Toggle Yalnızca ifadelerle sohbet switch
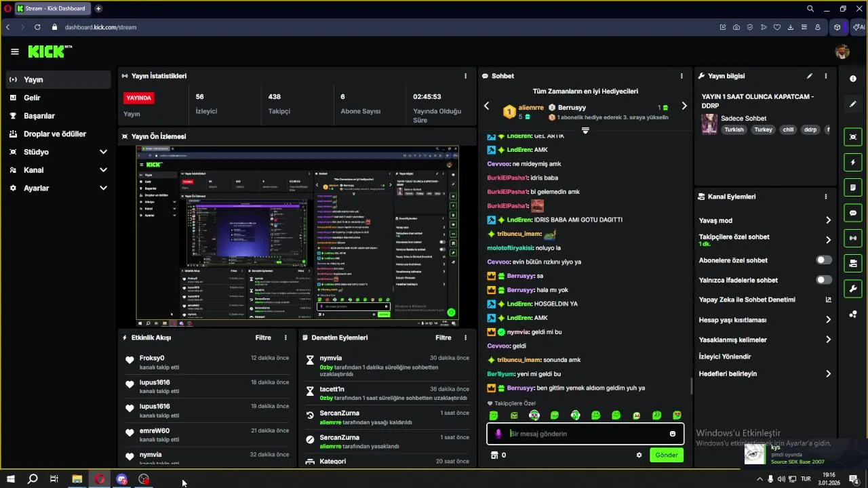The height and width of the screenshot is (488, 868). (x=824, y=280)
